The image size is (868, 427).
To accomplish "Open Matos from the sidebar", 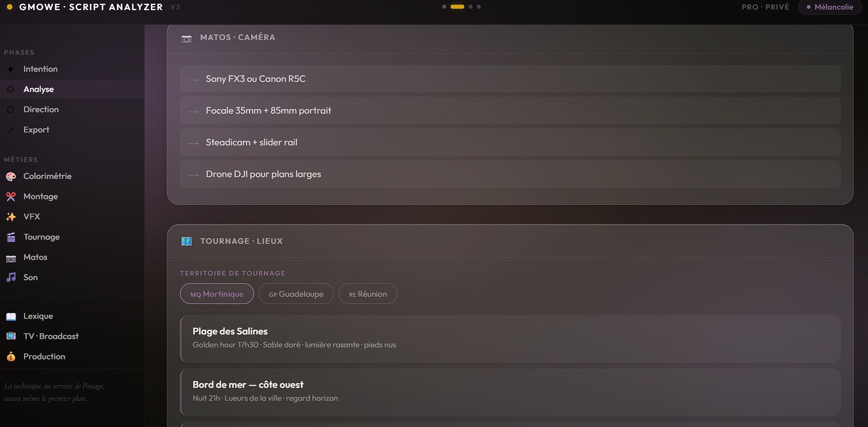I will [x=72, y=257].
